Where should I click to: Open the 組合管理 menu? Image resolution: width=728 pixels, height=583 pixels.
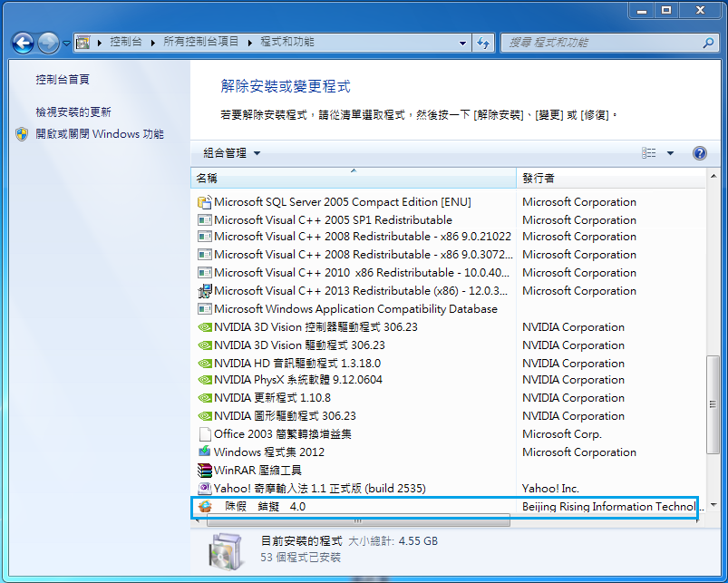coord(232,153)
